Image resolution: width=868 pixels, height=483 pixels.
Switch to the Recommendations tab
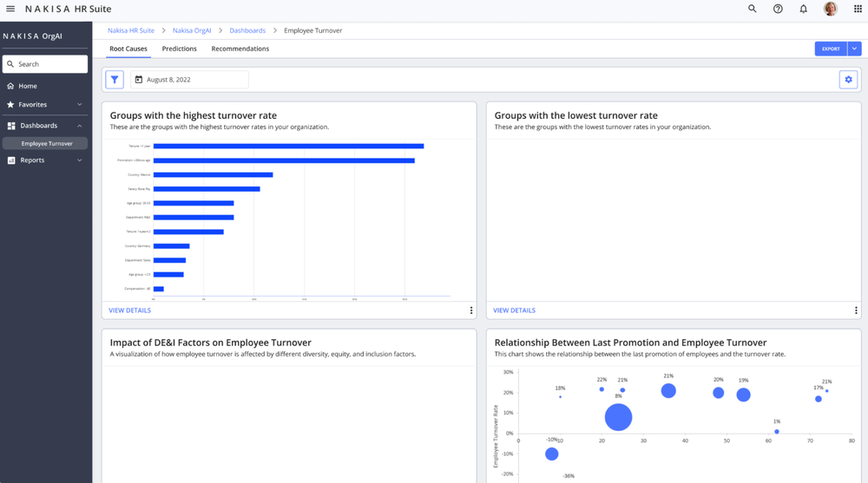240,49
